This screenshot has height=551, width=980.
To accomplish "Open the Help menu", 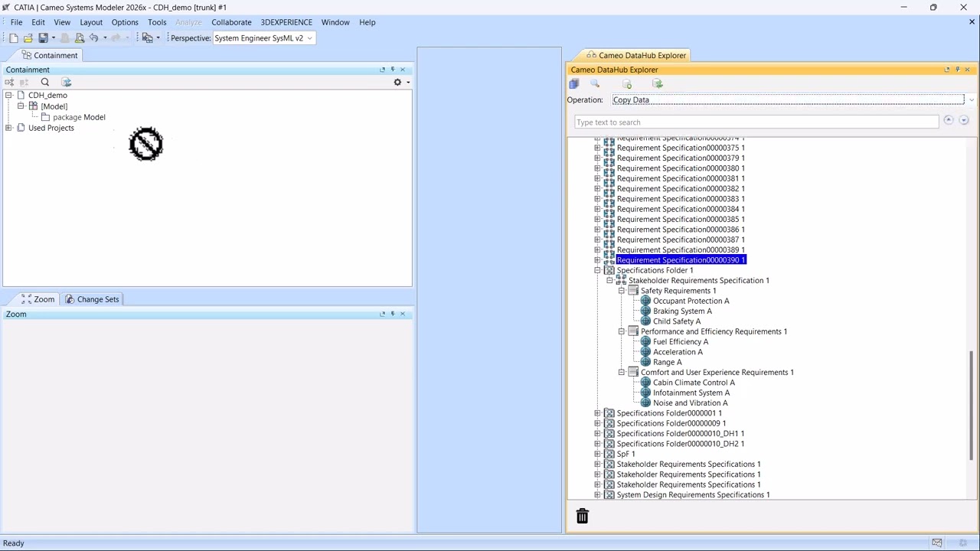I will pos(367,22).
